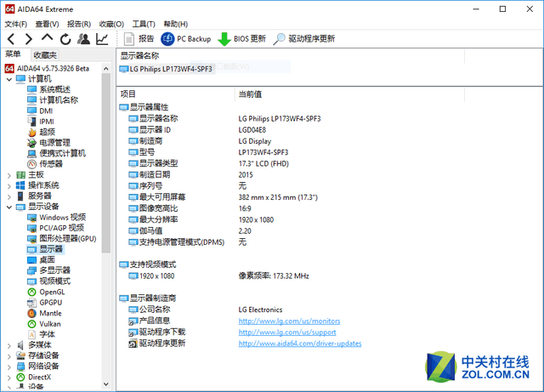Select LG Philips LP173WF4-SPF3 in the monitor list

point(166,69)
